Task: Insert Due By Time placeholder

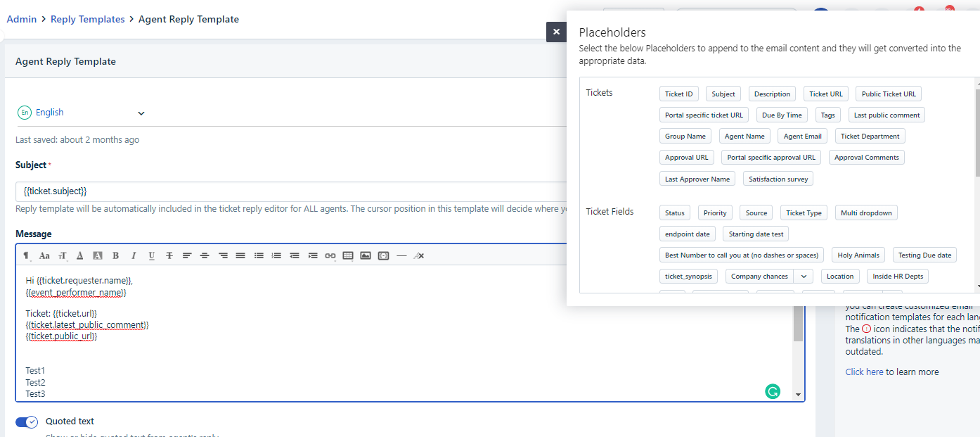Action: [782, 115]
